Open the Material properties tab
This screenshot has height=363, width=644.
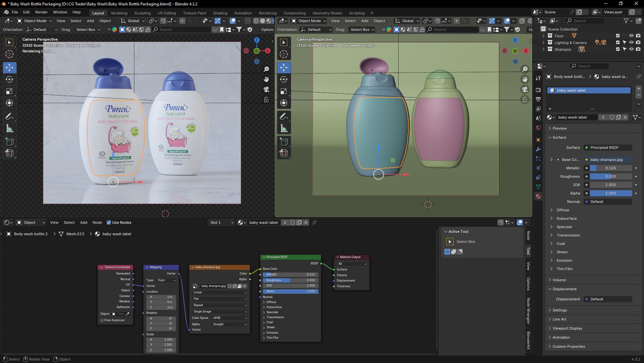click(x=538, y=196)
